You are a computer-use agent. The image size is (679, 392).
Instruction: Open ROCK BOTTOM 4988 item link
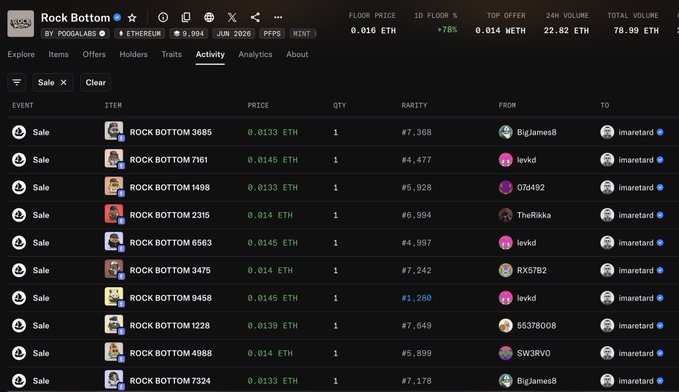point(171,353)
